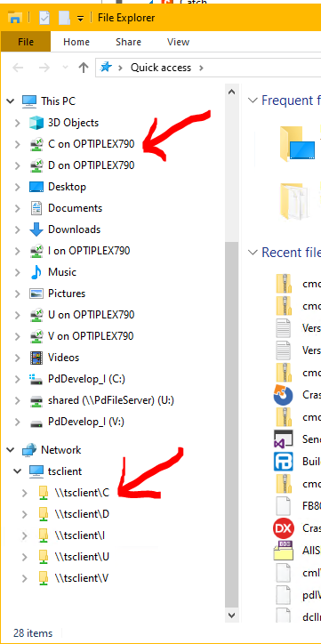The image size is (321, 644).
Task: Collapse the This PC tree node
Action: point(11,101)
